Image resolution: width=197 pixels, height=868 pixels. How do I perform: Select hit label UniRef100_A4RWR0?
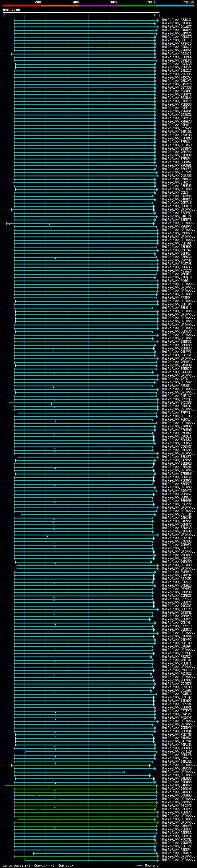(x=177, y=30)
